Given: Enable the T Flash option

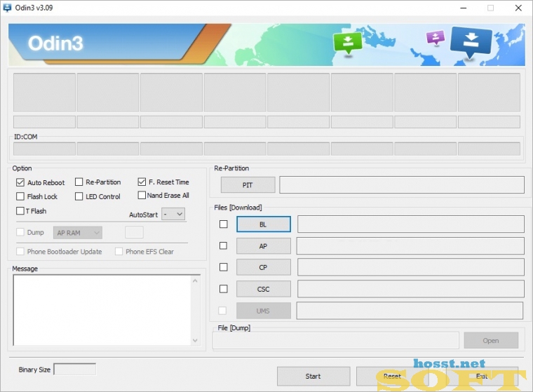Looking at the screenshot, I should click(x=20, y=211).
